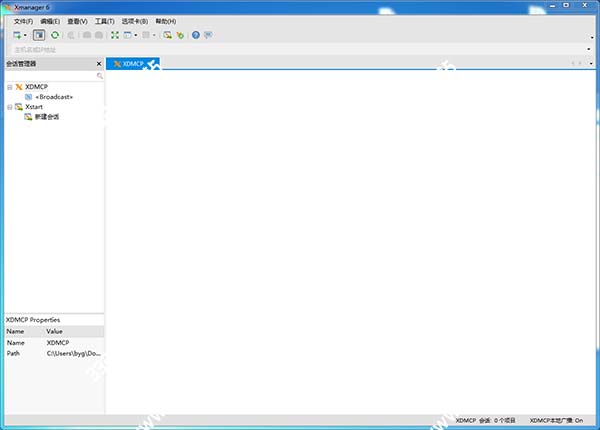
Task: Click the green Refresh icon
Action: coord(55,34)
